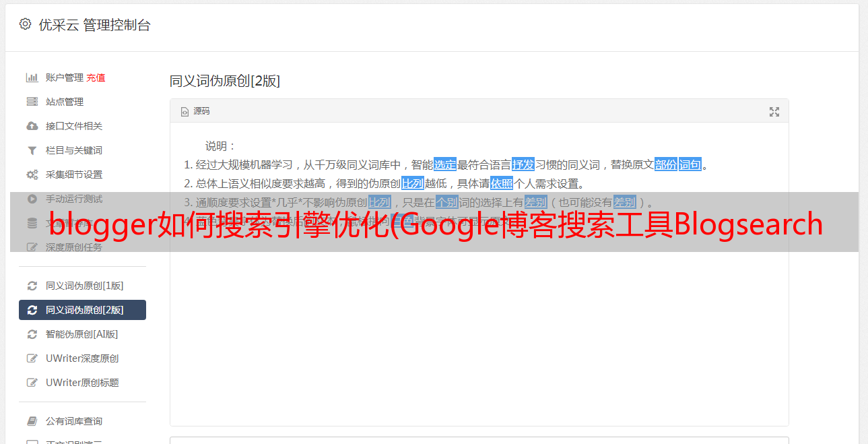Open 智能伪原创[AI版] menu item
Screen dimensions: 868x444
(82, 334)
